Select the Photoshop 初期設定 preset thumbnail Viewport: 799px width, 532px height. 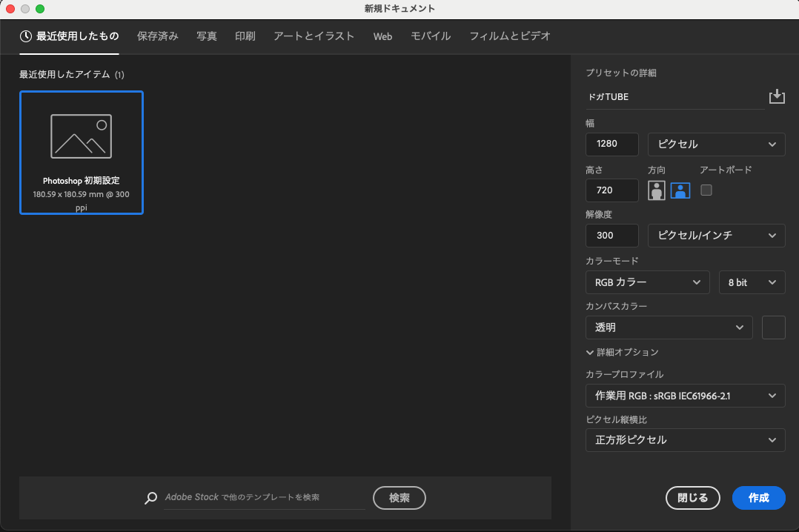82,153
